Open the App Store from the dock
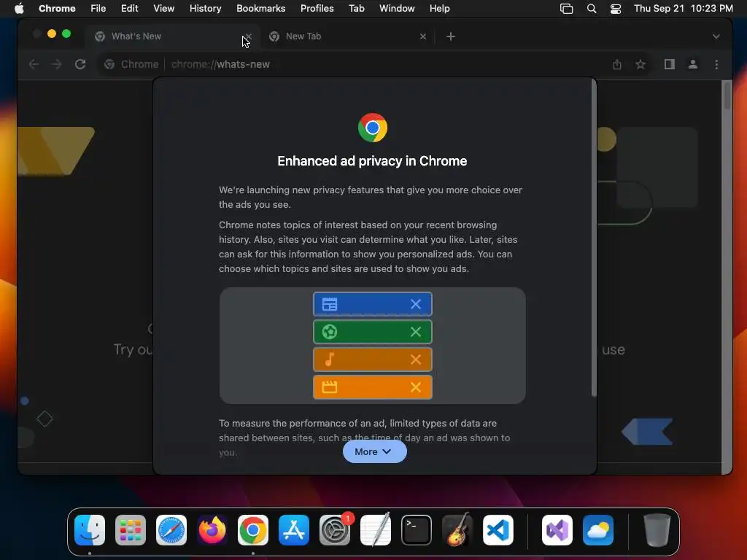This screenshot has height=560, width=747. pos(294,530)
